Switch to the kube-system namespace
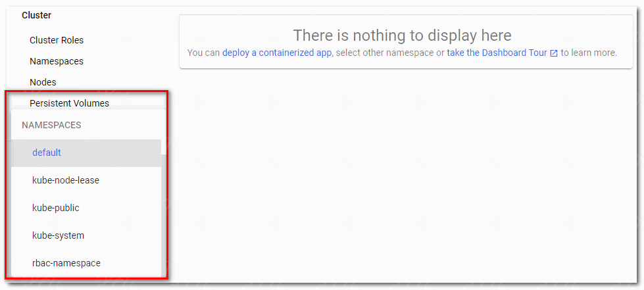 pos(58,235)
